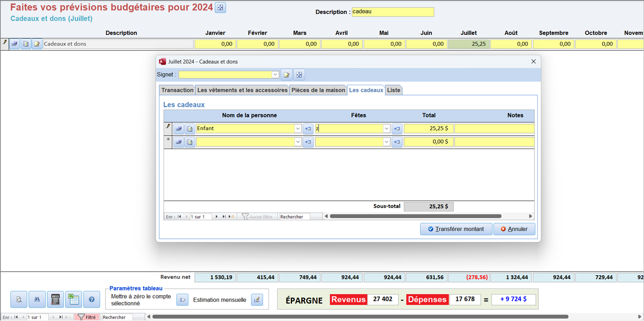Viewport: 644px width, 321px height.
Task: Toggle the Aucun filtre indicator in dialog
Action: point(257,217)
